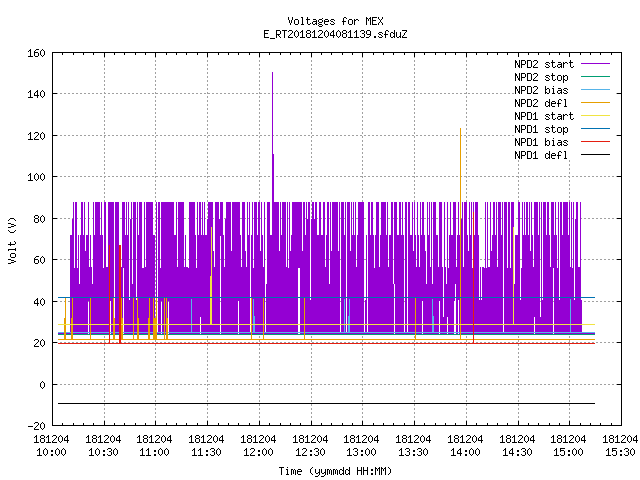Click the yellow line sample for NPD1 start
Viewport: 640px width, 480px height.
pyautogui.click(x=595, y=116)
